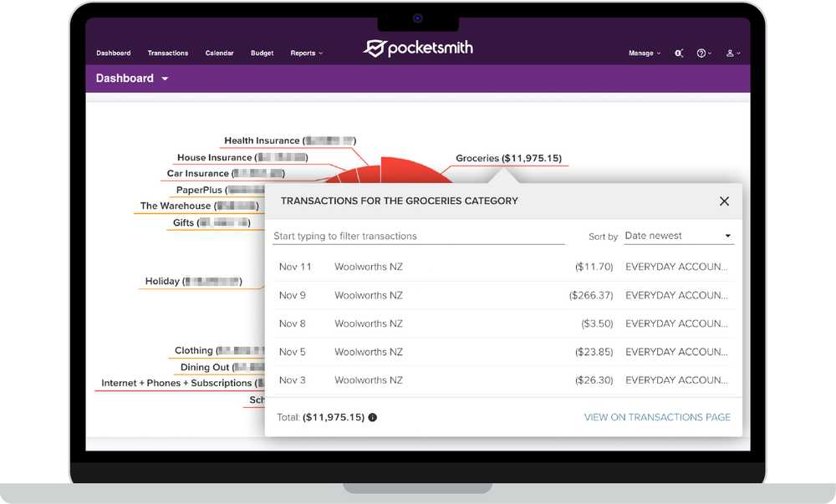Select the Nov 5 Woolworths NZ transaction
Screen dimensions: 836x504
pyautogui.click(x=503, y=352)
